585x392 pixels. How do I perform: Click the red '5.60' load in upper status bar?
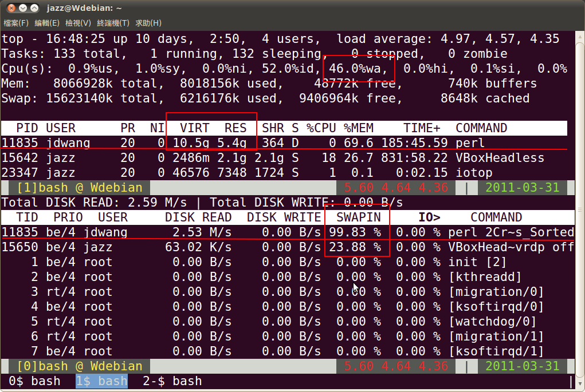[x=359, y=188]
